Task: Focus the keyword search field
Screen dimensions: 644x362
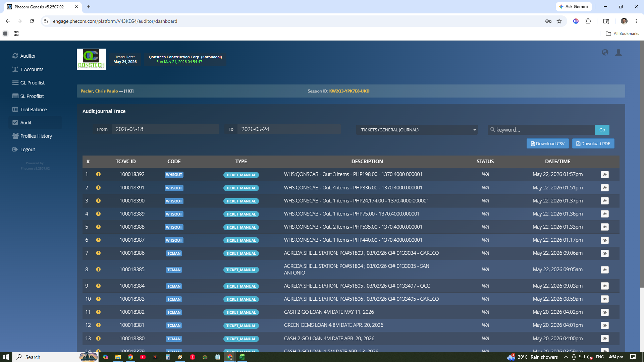Action: tap(541, 130)
